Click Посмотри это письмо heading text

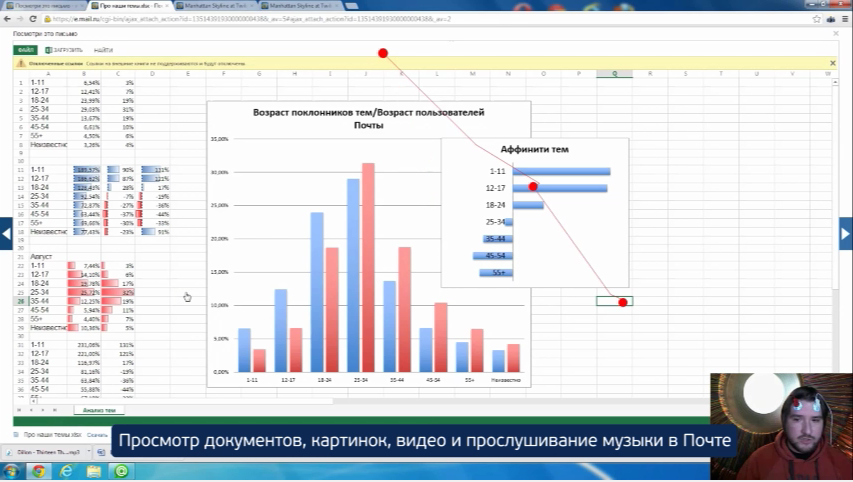pos(45,34)
